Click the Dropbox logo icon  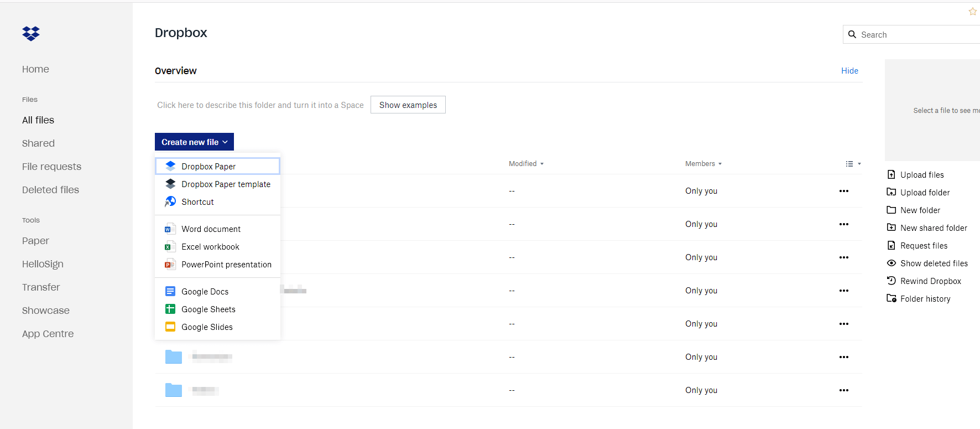pos(31,34)
